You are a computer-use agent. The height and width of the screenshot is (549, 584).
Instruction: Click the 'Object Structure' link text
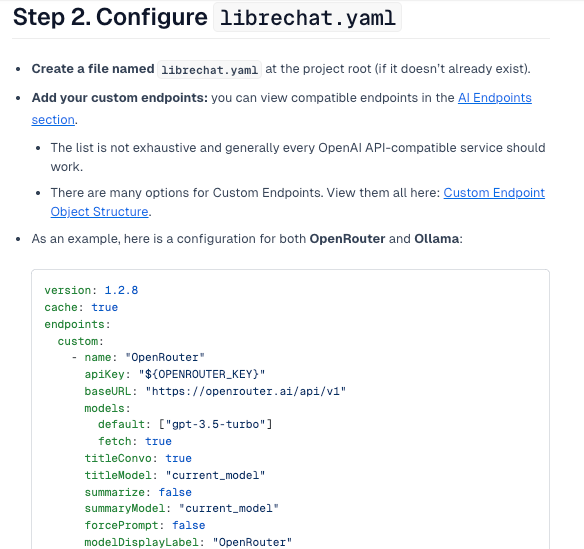[x=99, y=212]
